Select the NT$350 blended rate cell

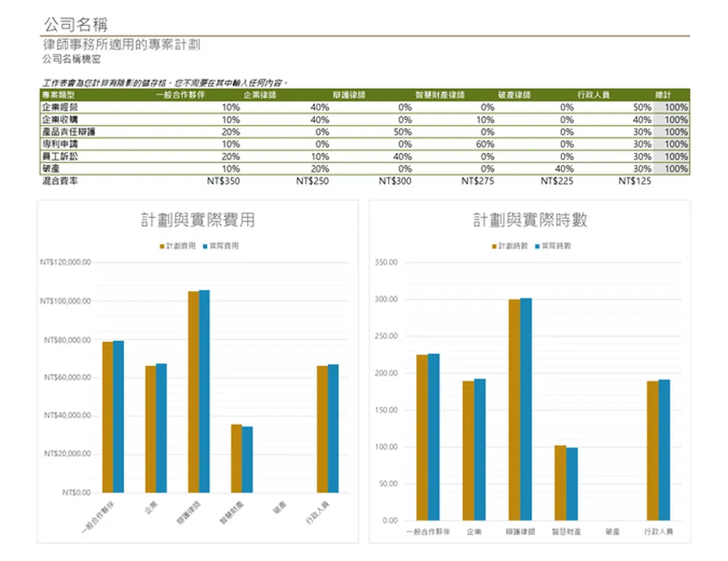tap(224, 182)
